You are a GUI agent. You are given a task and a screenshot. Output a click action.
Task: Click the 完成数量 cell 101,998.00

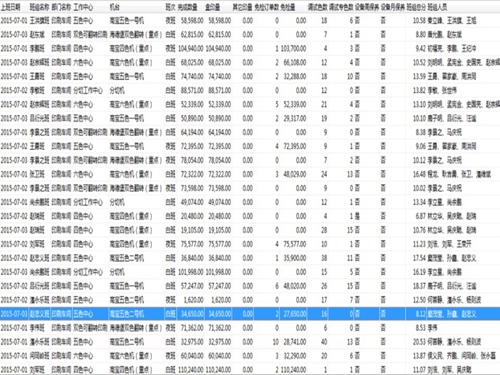pos(191,272)
